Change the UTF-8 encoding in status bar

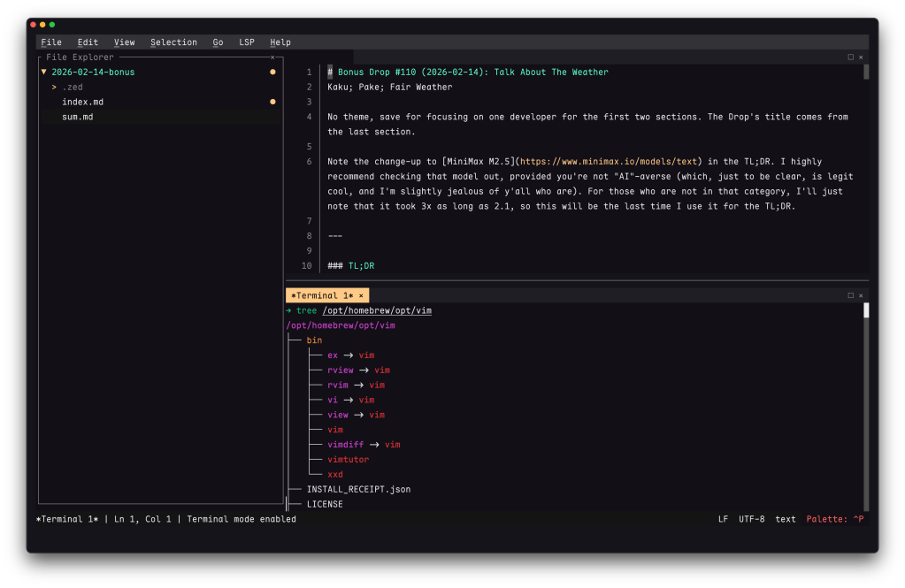pyautogui.click(x=751, y=519)
